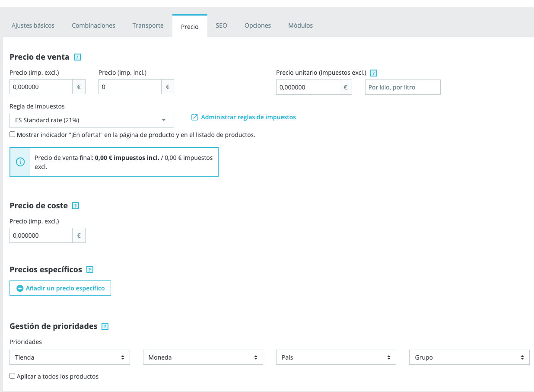
Task: Expand the Regla de impuestos dropdown
Action: pos(92,120)
